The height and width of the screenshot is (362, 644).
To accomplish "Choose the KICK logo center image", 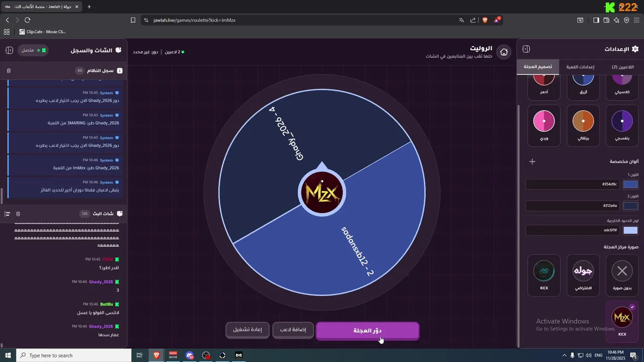I will 544,276.
